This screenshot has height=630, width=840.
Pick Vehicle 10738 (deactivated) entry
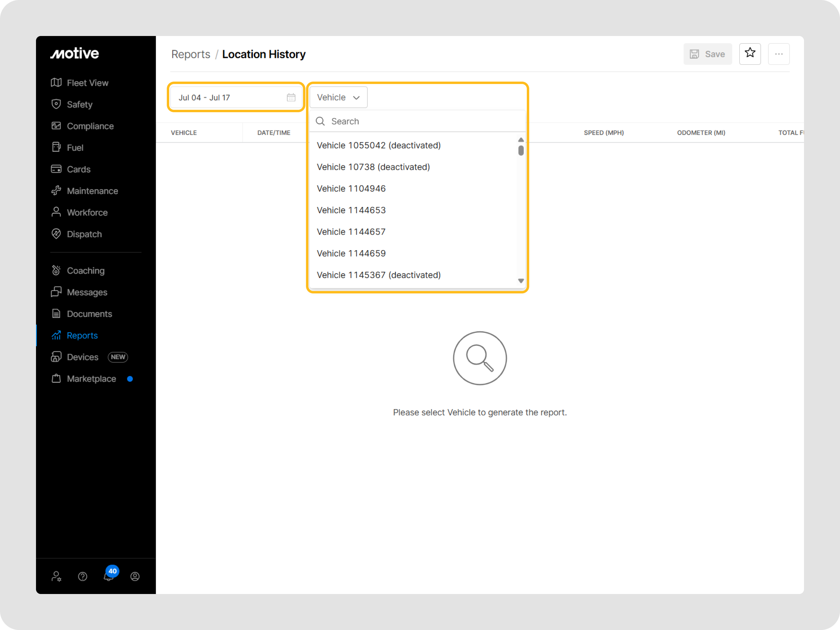373,167
